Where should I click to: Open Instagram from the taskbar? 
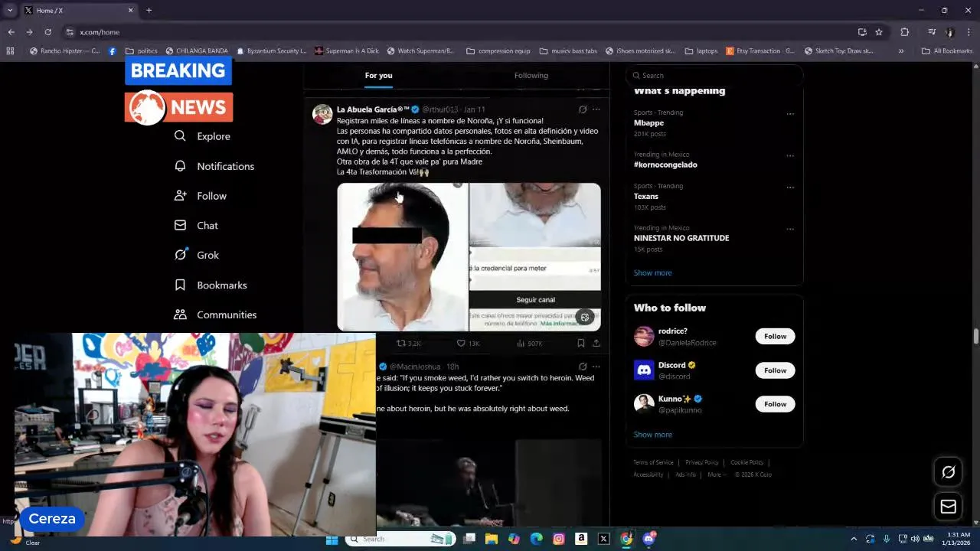point(559,539)
